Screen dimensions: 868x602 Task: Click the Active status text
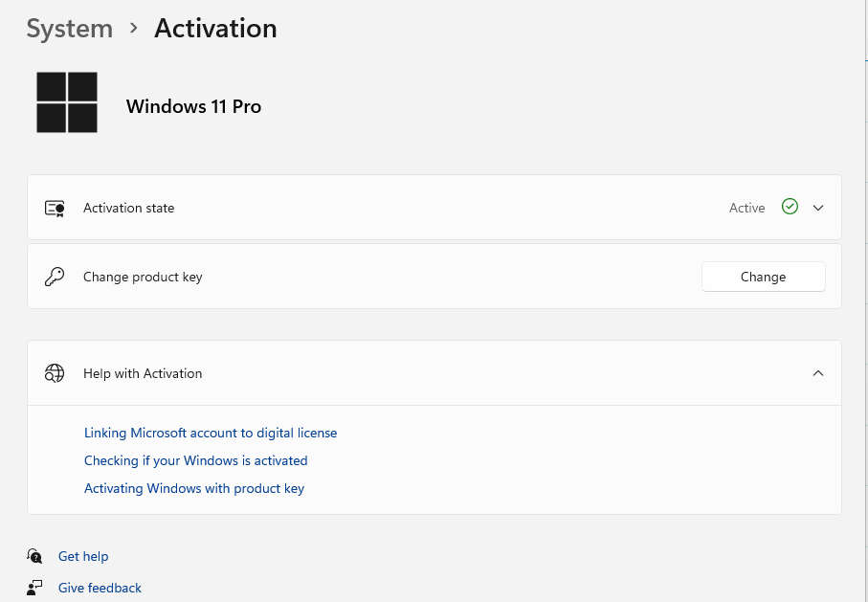tap(746, 208)
